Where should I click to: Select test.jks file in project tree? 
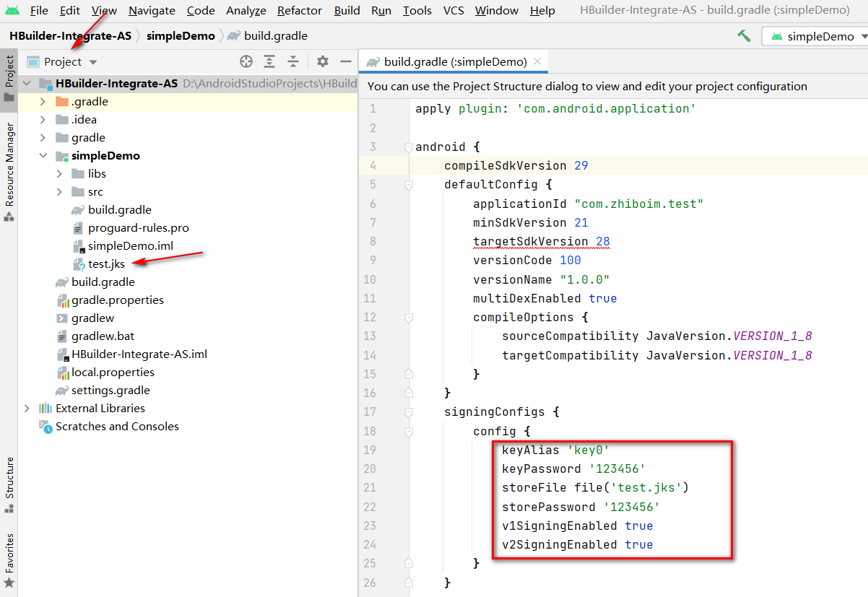(x=106, y=264)
